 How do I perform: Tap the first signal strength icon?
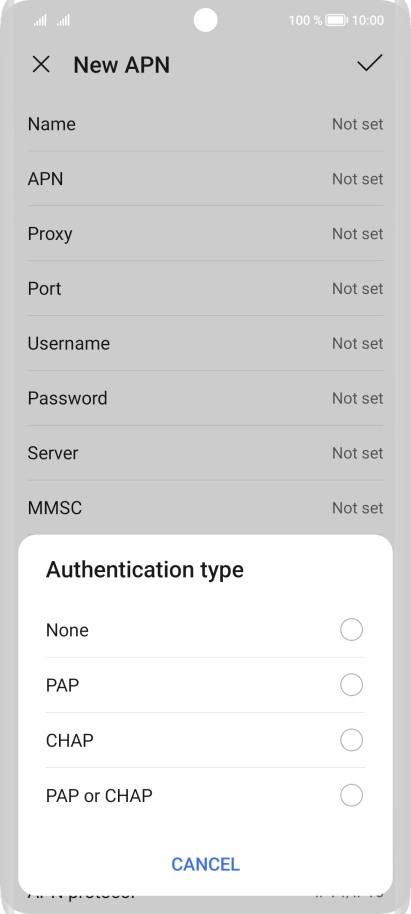[x=40, y=21]
